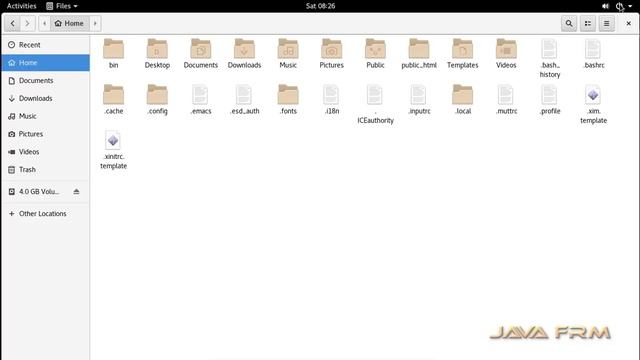Select Music in the sidebar
Image resolution: width=640 pixels, height=360 pixels.
click(45, 116)
